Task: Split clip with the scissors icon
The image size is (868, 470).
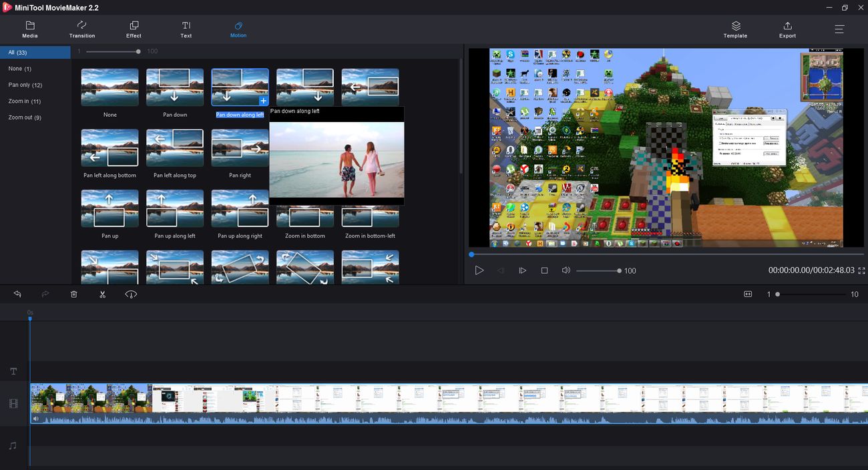Action: [x=102, y=294]
